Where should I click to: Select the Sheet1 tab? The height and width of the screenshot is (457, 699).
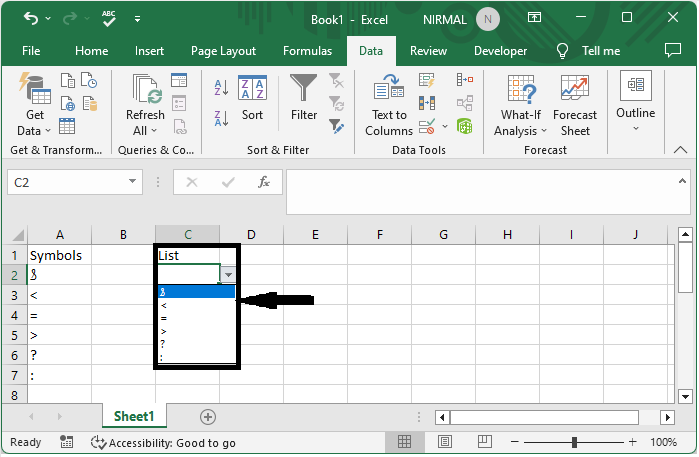point(134,416)
